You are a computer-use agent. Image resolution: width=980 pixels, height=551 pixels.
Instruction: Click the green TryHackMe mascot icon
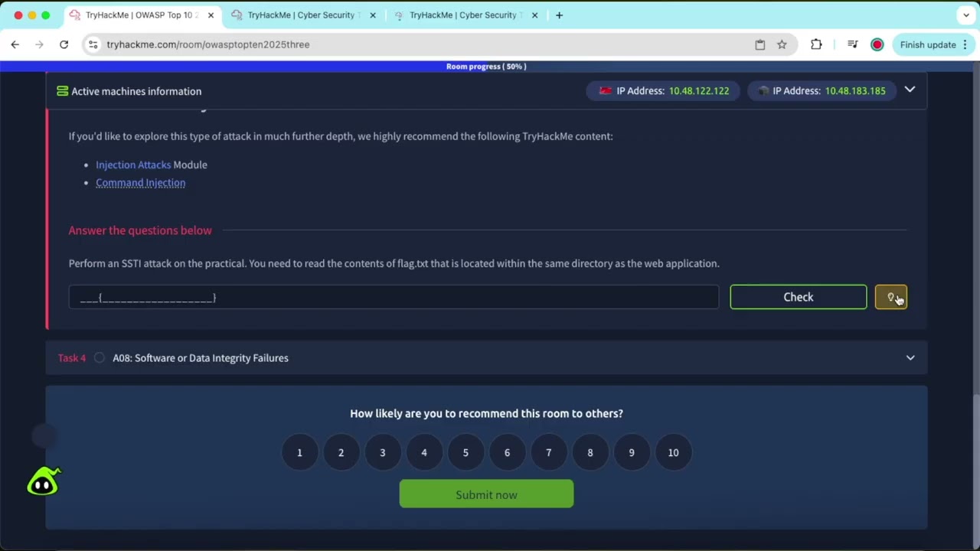[44, 481]
